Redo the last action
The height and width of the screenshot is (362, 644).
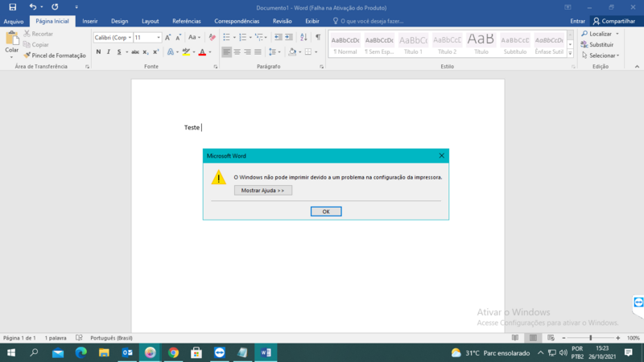(55, 7)
